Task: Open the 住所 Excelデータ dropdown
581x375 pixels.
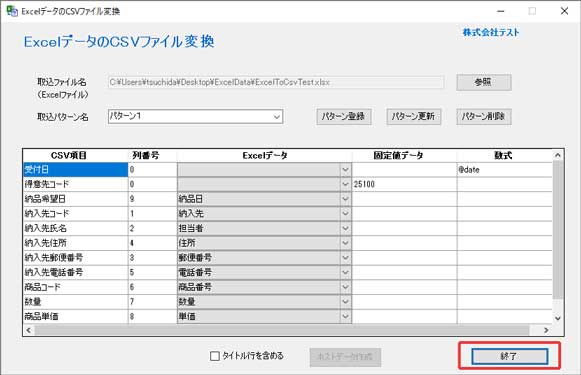Action: point(345,243)
